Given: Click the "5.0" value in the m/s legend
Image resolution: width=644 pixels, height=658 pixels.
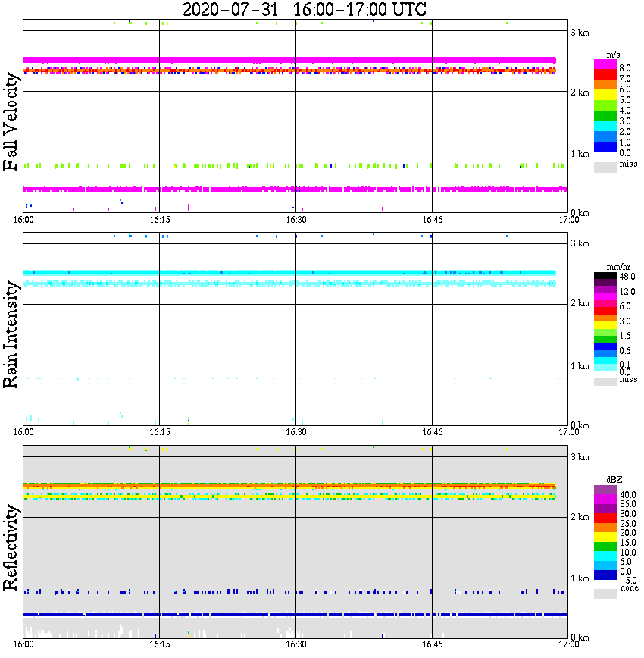Looking at the screenshot, I should coord(625,100).
